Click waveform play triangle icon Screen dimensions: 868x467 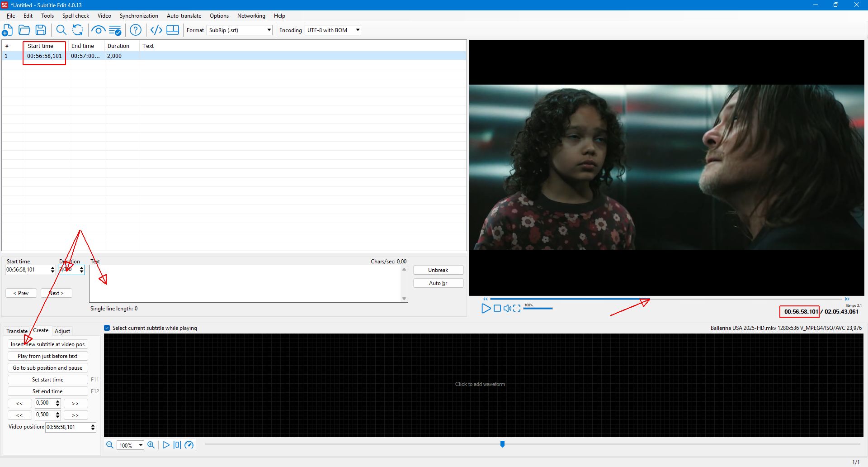point(166,445)
